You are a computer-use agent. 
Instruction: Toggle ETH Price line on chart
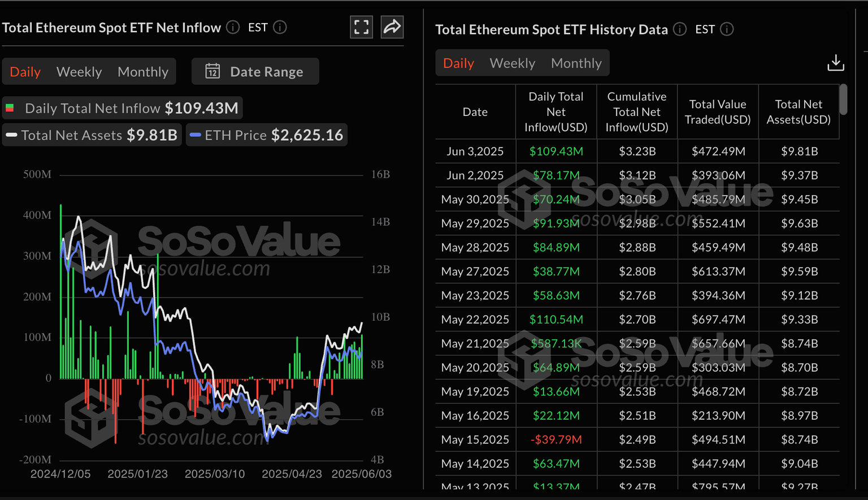266,135
